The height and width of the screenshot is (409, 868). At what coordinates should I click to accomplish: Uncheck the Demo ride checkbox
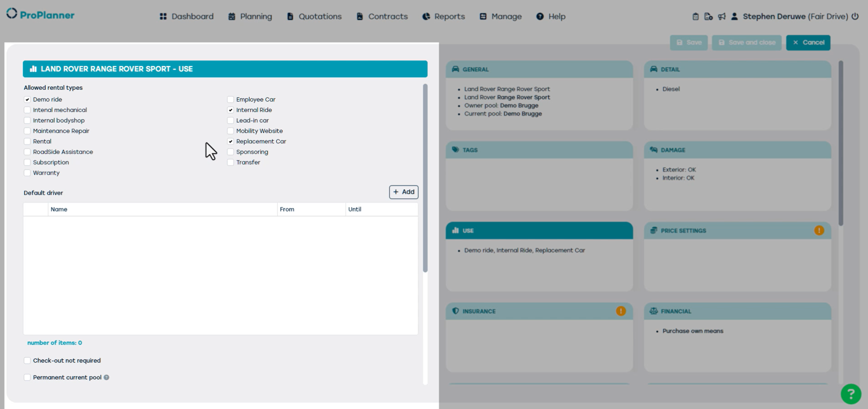[27, 100]
